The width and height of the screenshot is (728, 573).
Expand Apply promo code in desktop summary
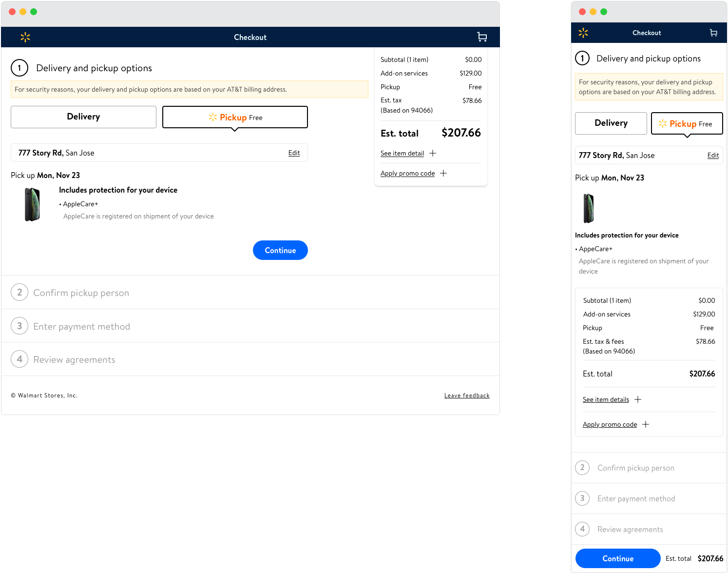pyautogui.click(x=407, y=173)
